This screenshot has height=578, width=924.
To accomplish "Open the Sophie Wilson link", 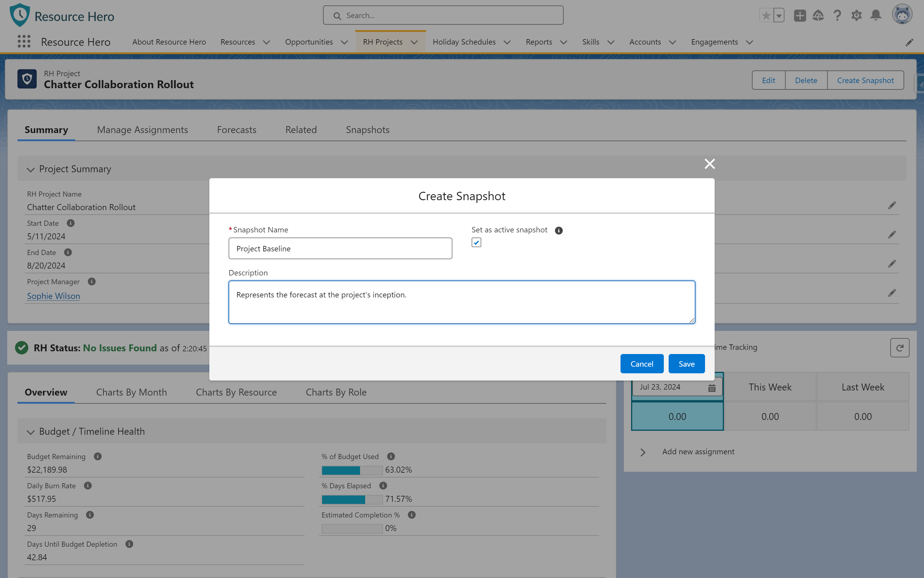I will 54,296.
